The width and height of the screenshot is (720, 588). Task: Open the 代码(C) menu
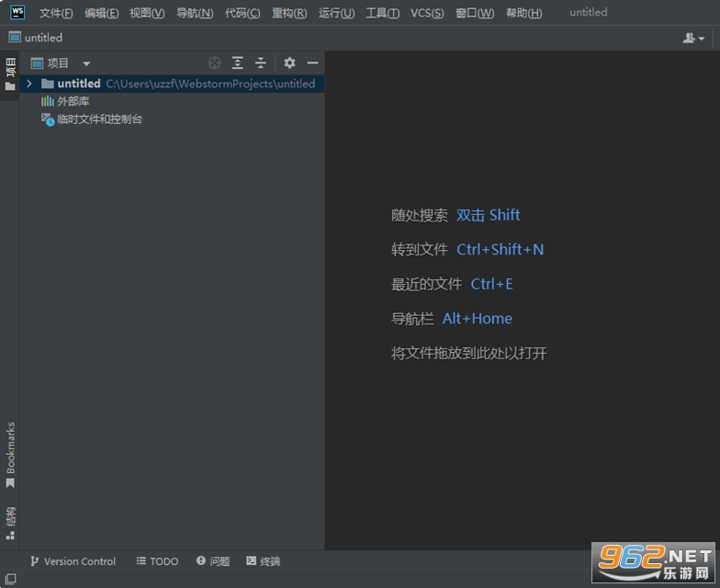coord(242,13)
